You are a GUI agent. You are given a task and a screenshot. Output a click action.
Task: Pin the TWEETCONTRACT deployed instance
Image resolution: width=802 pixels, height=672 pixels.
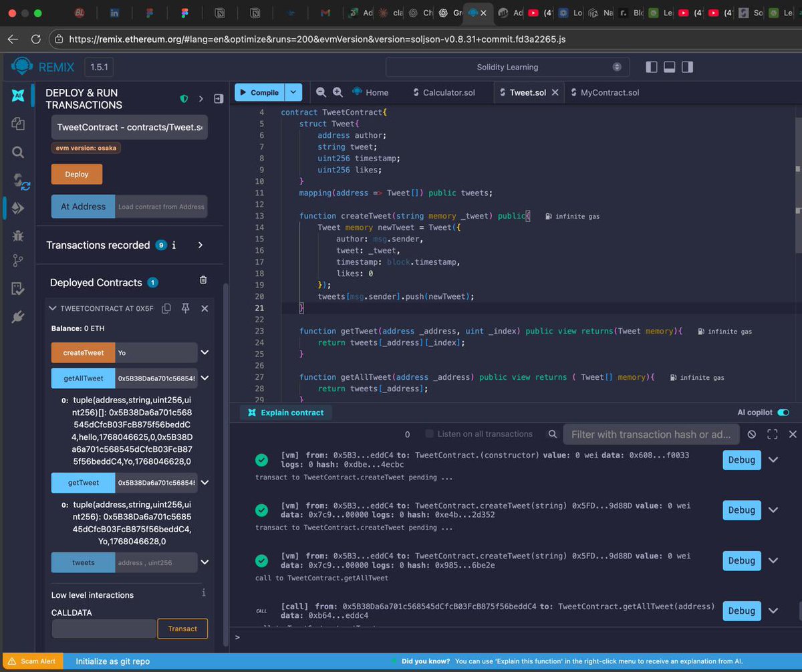click(185, 308)
